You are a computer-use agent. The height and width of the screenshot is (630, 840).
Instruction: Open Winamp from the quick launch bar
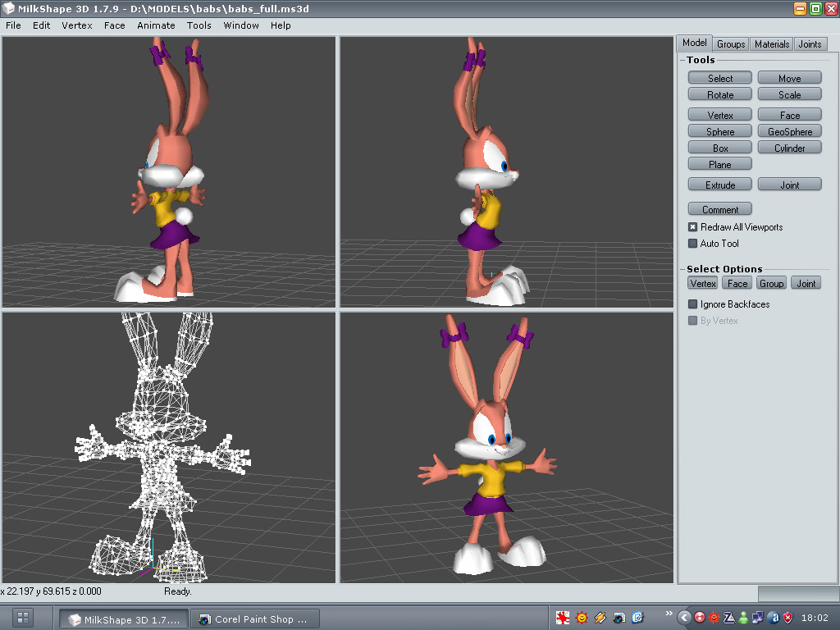click(x=600, y=618)
